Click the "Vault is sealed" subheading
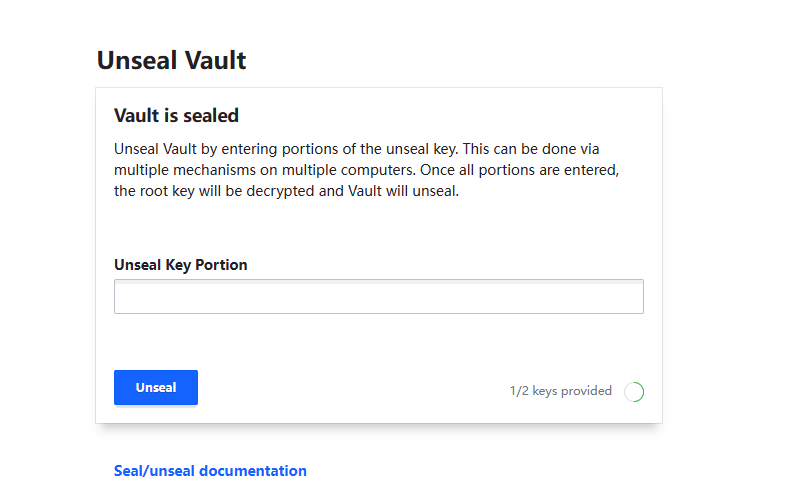785x499 pixels. pos(176,116)
